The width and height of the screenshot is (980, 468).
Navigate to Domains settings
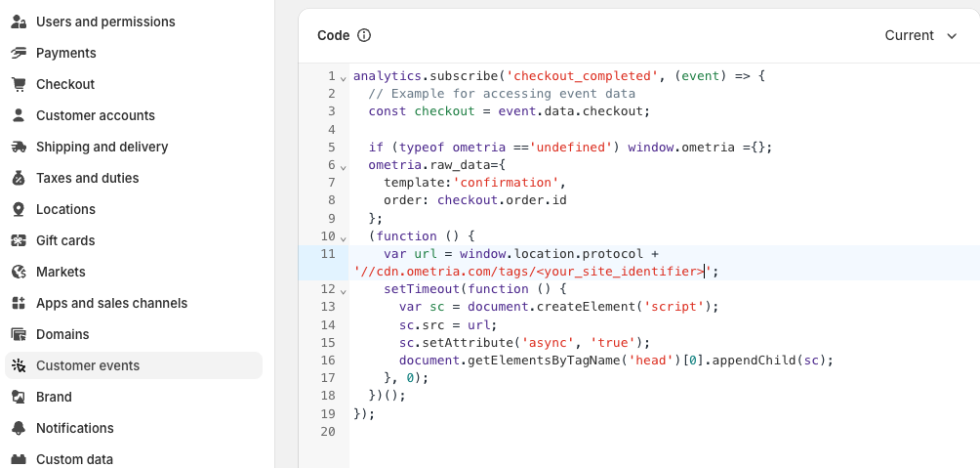click(x=62, y=334)
